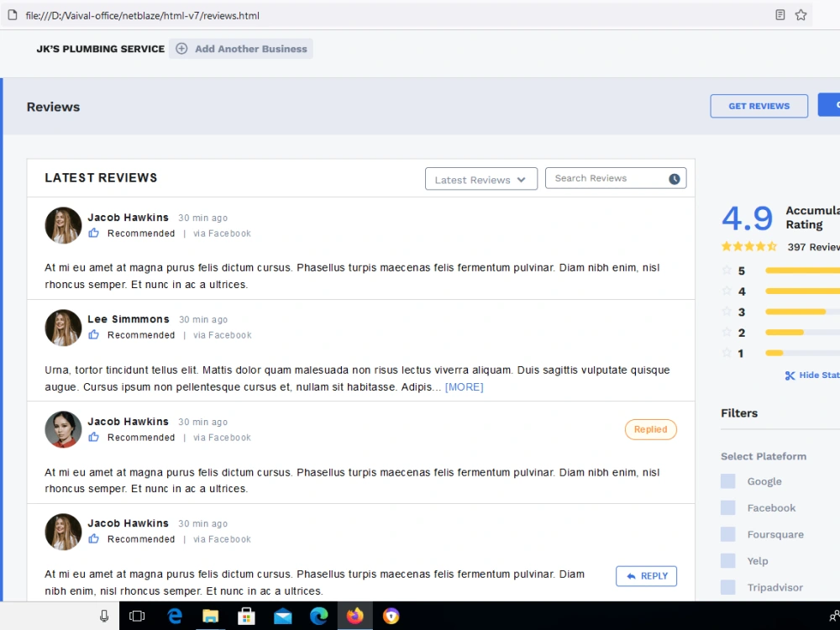Click the clock icon in Search Reviews field
The height and width of the screenshot is (630, 840).
coord(674,179)
